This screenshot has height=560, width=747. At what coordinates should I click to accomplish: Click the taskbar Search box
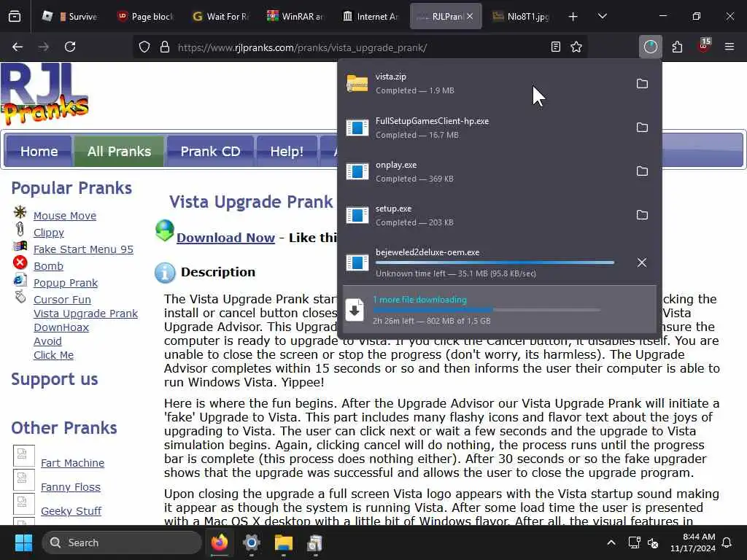point(122,542)
